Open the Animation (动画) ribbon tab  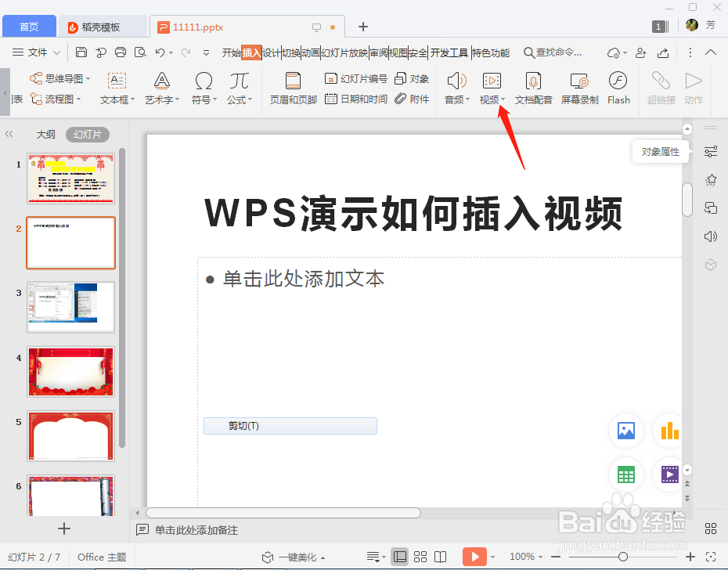coord(311,52)
